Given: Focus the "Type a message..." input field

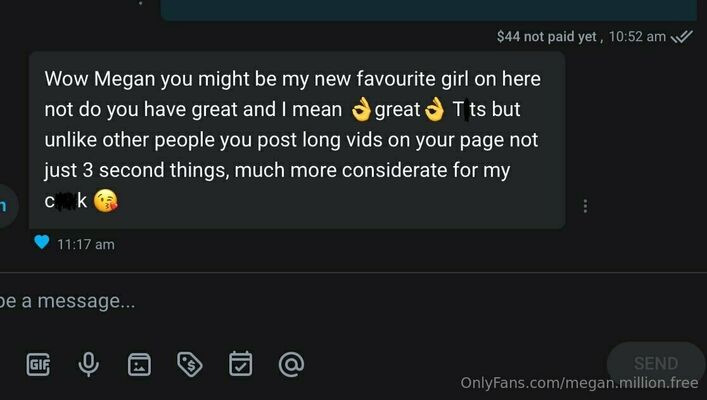Looking at the screenshot, I should click(354, 301).
